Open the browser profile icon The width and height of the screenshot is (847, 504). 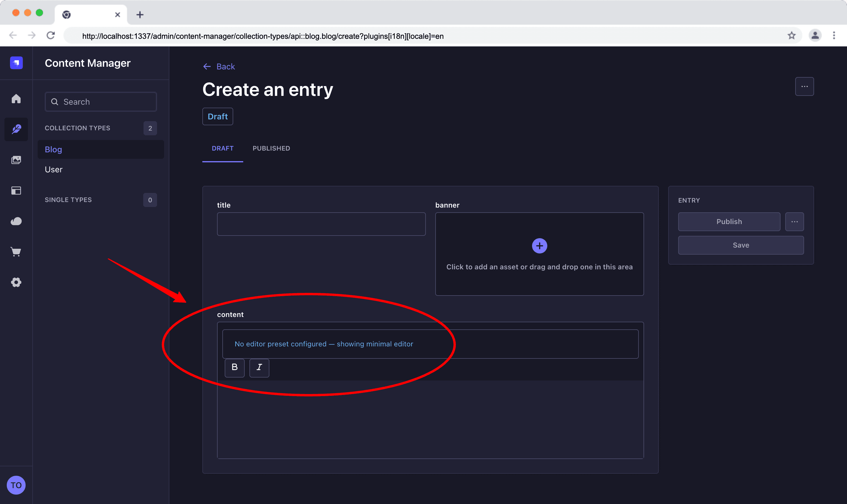pyautogui.click(x=815, y=35)
